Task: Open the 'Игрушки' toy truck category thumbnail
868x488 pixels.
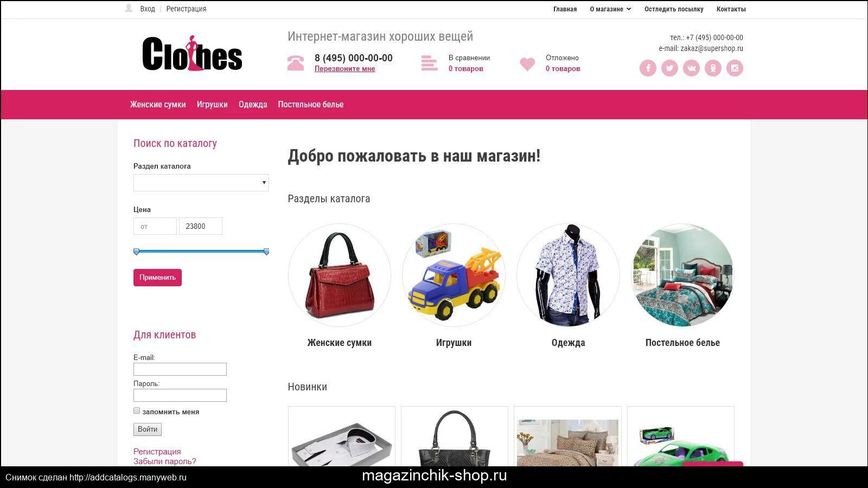Action: pos(454,275)
